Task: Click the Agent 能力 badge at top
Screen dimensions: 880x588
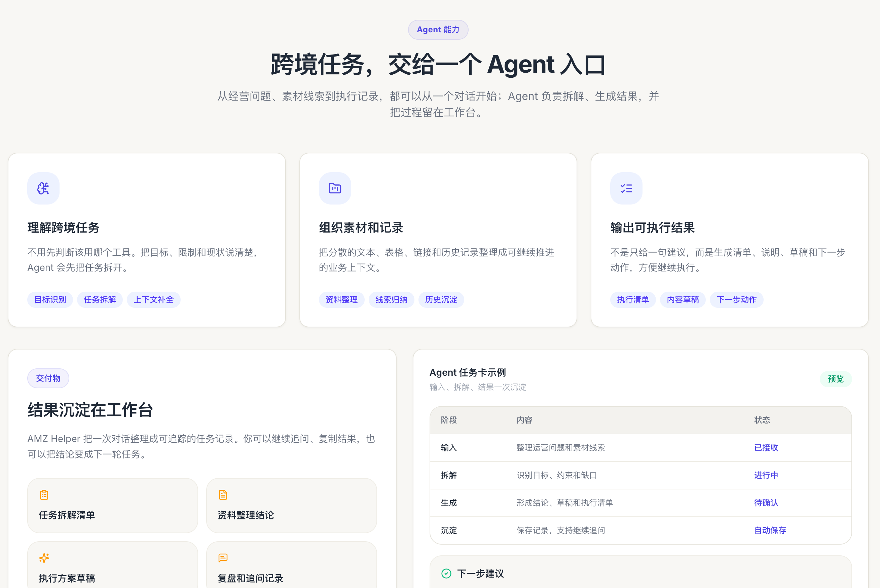Action: coord(438,30)
